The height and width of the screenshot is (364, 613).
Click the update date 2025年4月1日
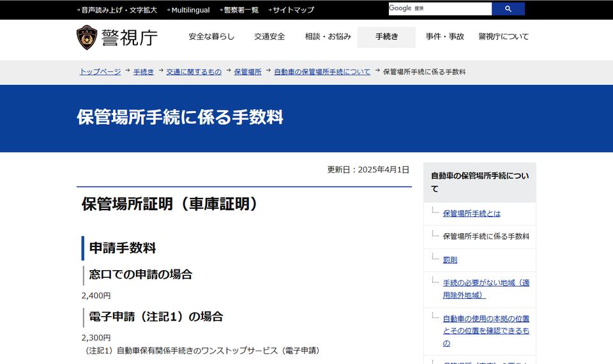384,170
